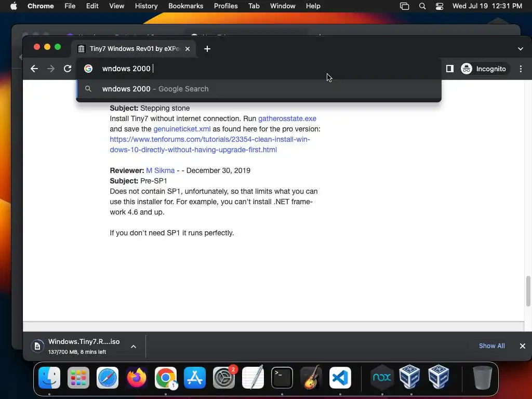Open TextEdit from the Dock

click(253, 378)
